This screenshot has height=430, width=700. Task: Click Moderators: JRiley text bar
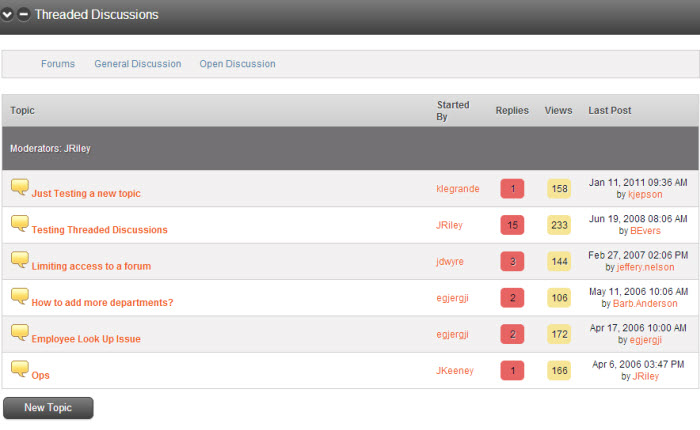(x=350, y=148)
